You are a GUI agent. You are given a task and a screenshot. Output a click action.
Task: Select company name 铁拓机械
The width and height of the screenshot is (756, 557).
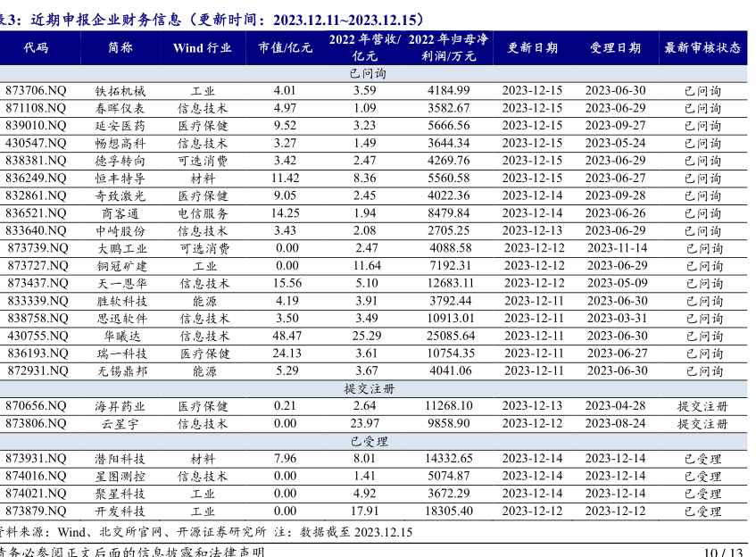(x=120, y=91)
